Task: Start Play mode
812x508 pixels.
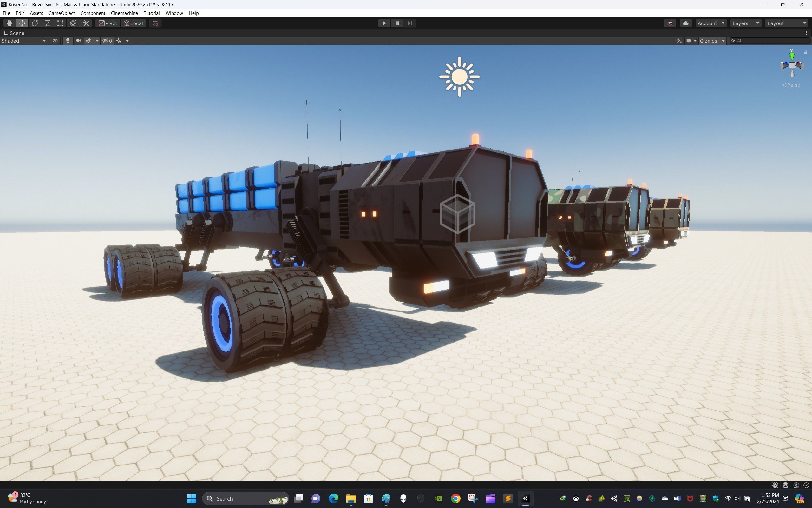Action: click(384, 23)
